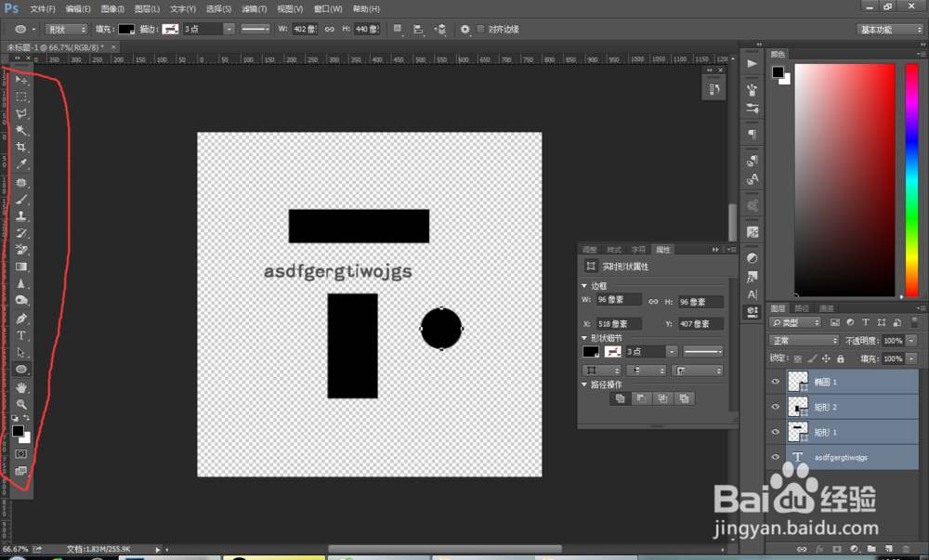Open the Styles fx panel icon
Image resolution: width=929 pixels, height=560 pixels.
tap(752, 277)
